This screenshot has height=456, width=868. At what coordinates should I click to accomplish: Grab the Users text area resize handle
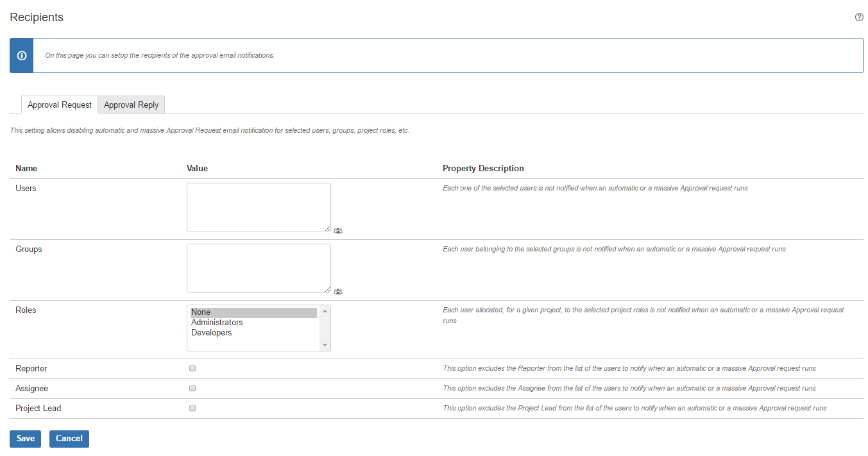(x=327, y=228)
